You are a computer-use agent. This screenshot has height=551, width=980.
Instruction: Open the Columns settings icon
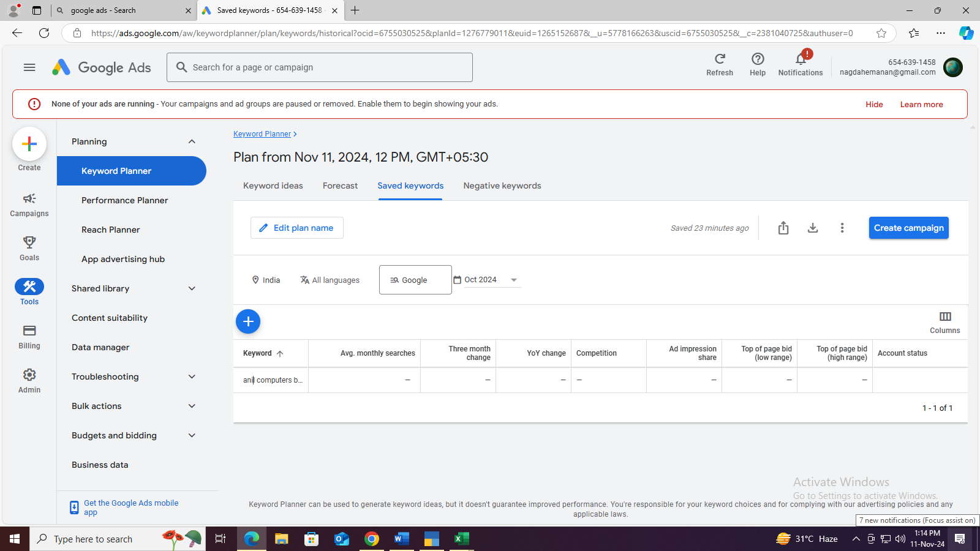944,317
